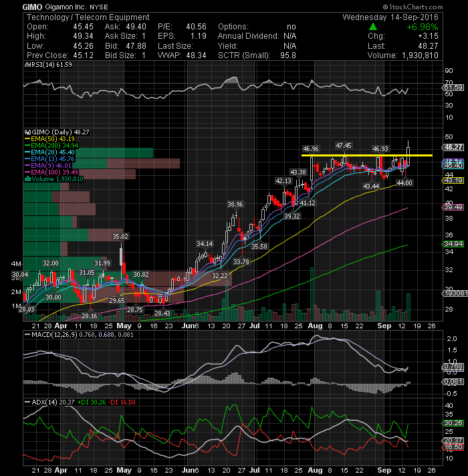468x476 pixels.
Task: Click the green up-arrow beside +6.98%
Action: pyautogui.click(x=373, y=27)
